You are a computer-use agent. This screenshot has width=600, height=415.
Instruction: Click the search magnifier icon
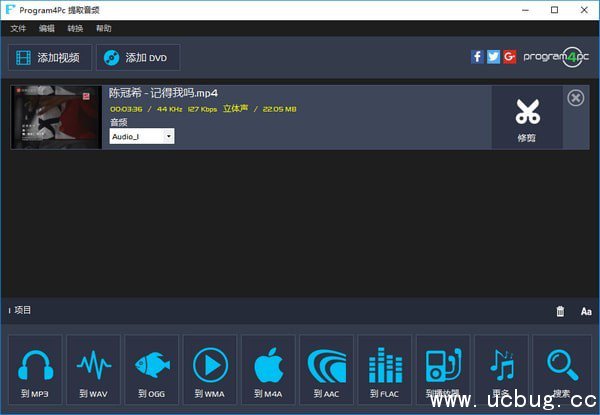click(x=562, y=370)
